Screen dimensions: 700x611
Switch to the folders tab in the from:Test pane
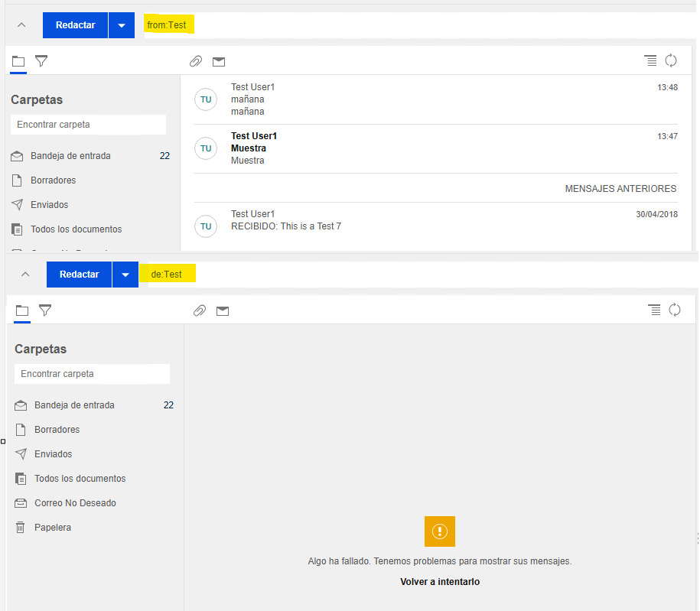tap(18, 61)
